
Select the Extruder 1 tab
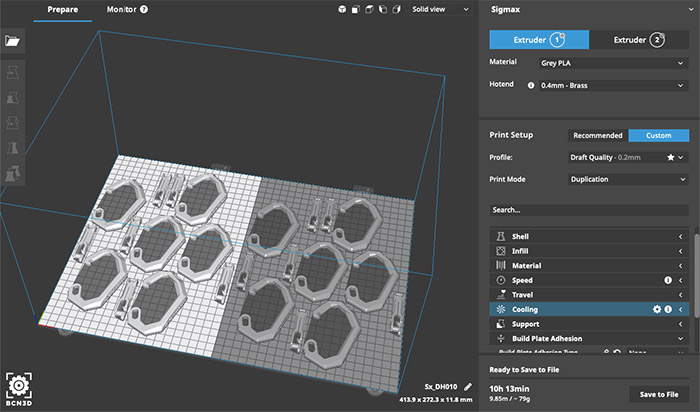pyautogui.click(x=539, y=40)
